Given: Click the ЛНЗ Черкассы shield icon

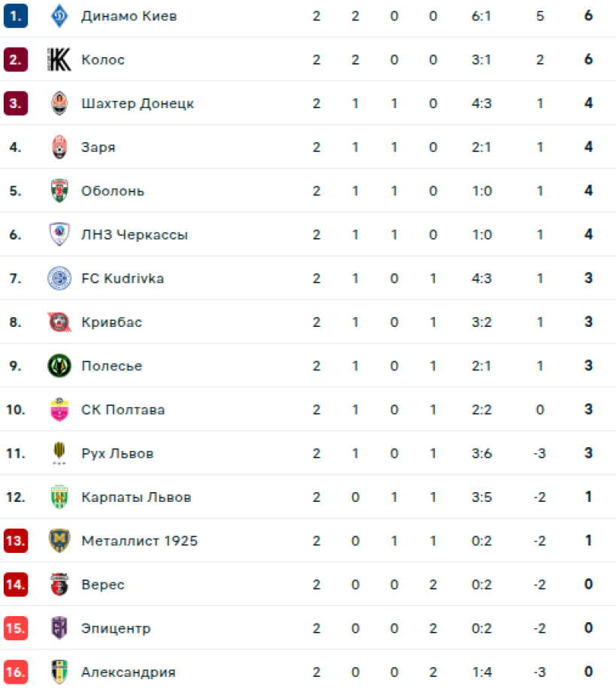Looking at the screenshot, I should (59, 234).
